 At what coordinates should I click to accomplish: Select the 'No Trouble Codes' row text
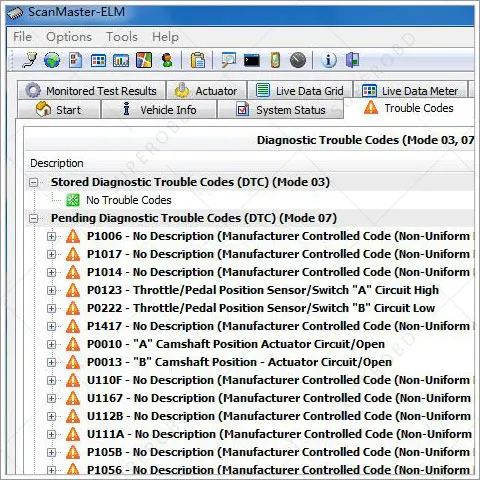(129, 200)
